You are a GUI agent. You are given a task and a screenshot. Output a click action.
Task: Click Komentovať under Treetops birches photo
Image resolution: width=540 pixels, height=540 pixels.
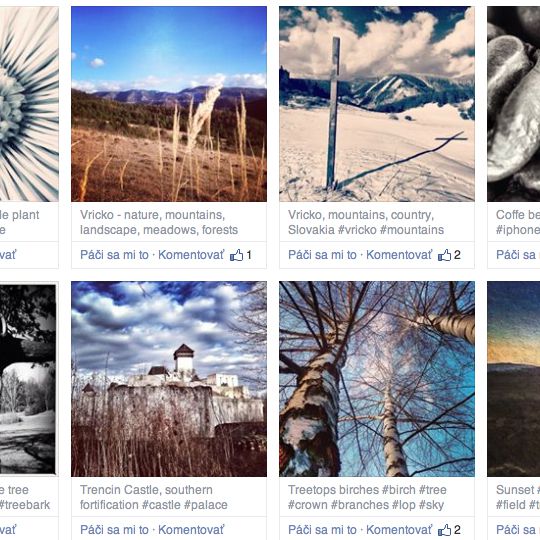coord(399,530)
